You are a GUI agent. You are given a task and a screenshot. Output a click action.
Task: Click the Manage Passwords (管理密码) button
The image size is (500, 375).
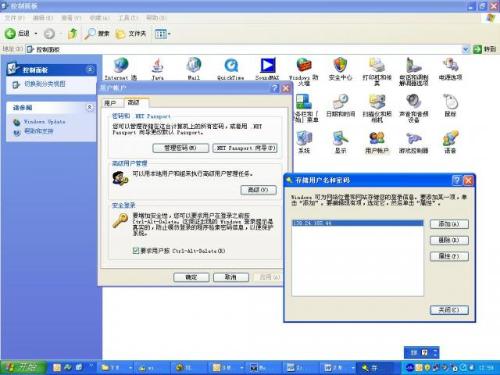point(181,148)
